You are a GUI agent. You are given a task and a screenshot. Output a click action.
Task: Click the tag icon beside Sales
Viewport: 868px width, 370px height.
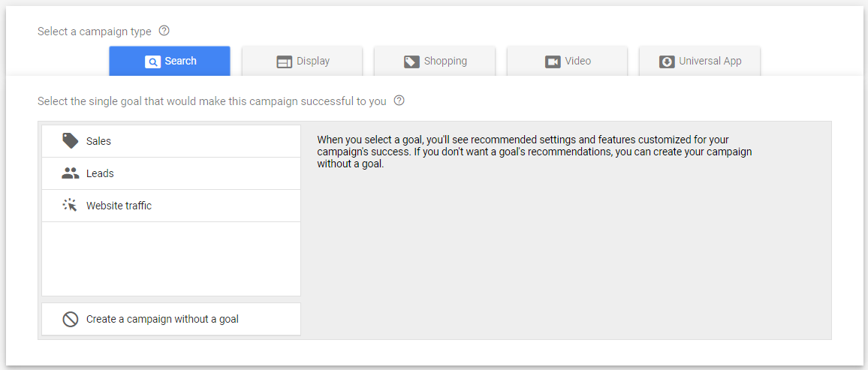tap(70, 141)
